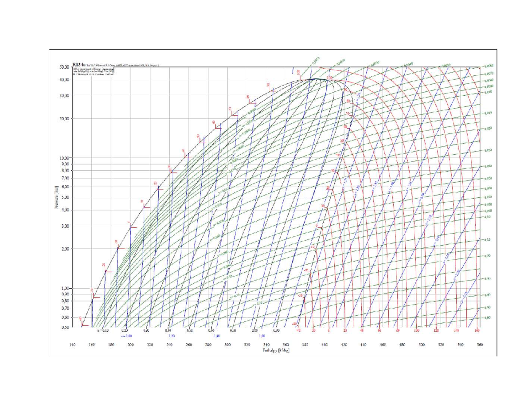Click the 2,00 pressure axis label
Image resolution: width=532 pixels, height=411 pixels.
(65, 249)
